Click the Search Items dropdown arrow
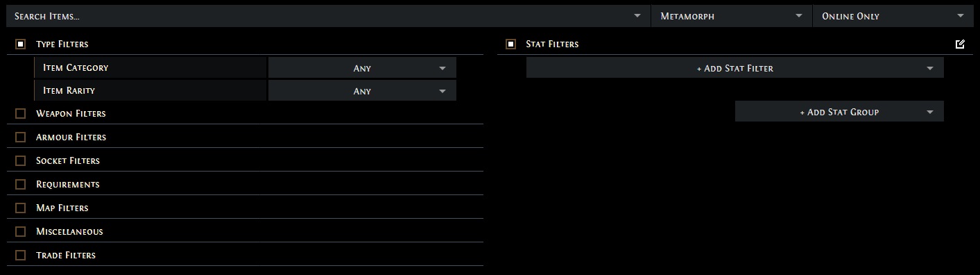Image resolution: width=980 pixels, height=275 pixels. pyautogui.click(x=637, y=16)
